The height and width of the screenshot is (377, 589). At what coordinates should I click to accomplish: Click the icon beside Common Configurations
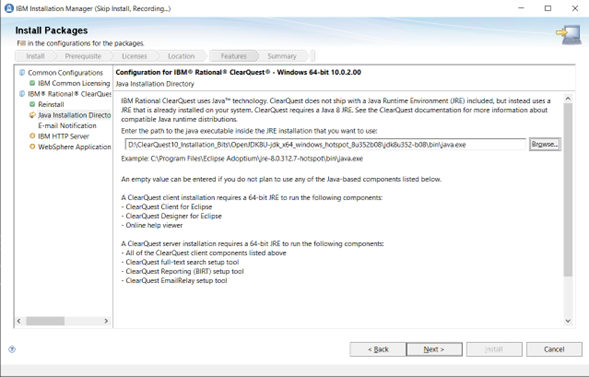[x=22, y=72]
